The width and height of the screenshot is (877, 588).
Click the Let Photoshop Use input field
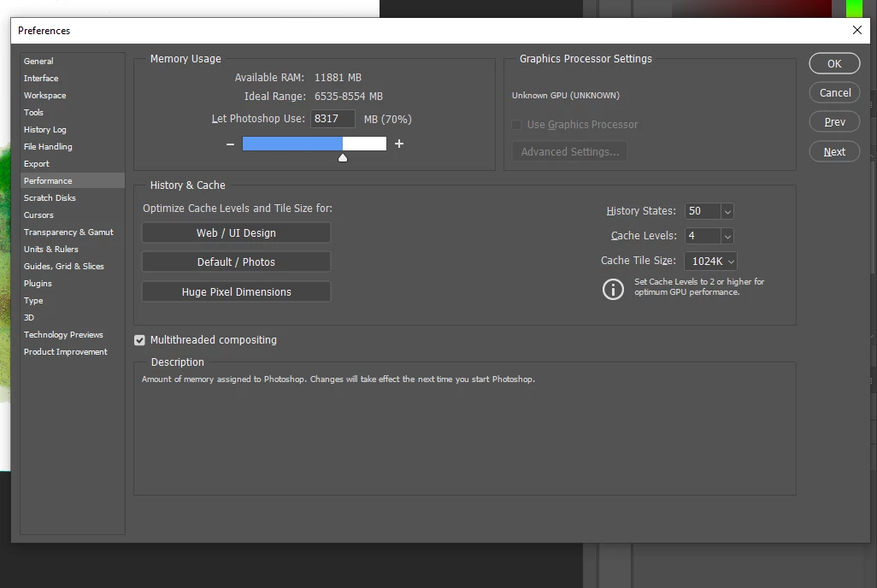tap(333, 119)
